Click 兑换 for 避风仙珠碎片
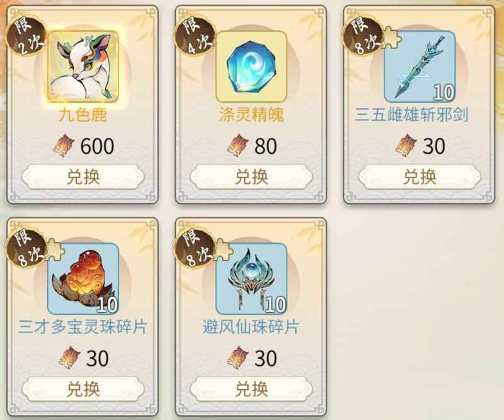504x420 pixels. point(251,389)
